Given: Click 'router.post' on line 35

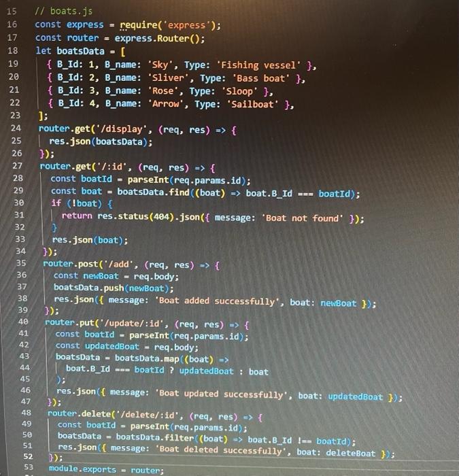Looking at the screenshot, I should [71, 264].
